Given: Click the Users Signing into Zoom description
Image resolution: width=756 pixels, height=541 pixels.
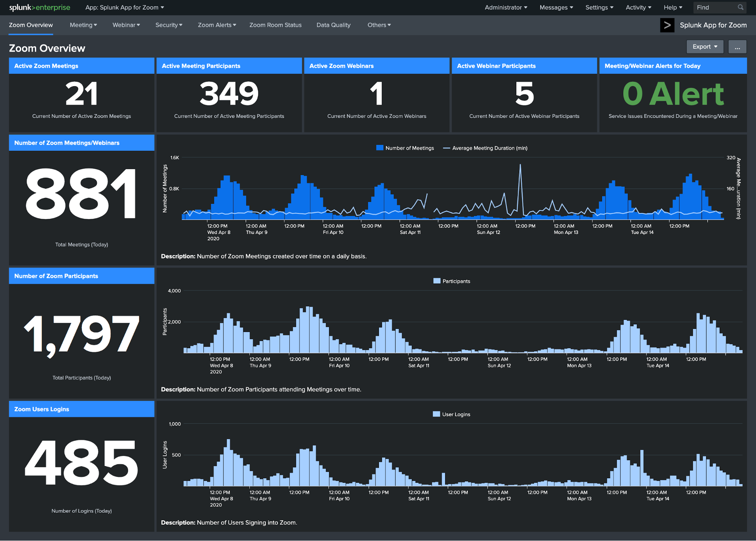Looking at the screenshot, I should click(x=229, y=522).
